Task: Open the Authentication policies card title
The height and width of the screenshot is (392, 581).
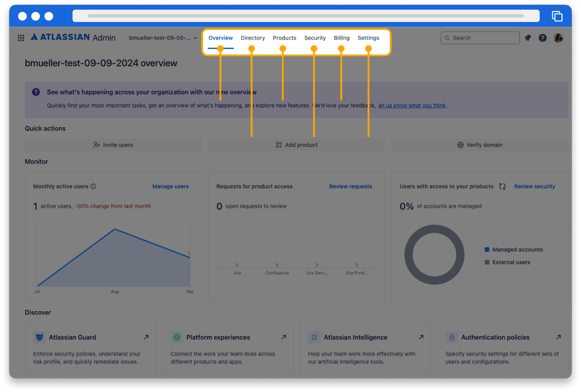Action: pos(495,338)
